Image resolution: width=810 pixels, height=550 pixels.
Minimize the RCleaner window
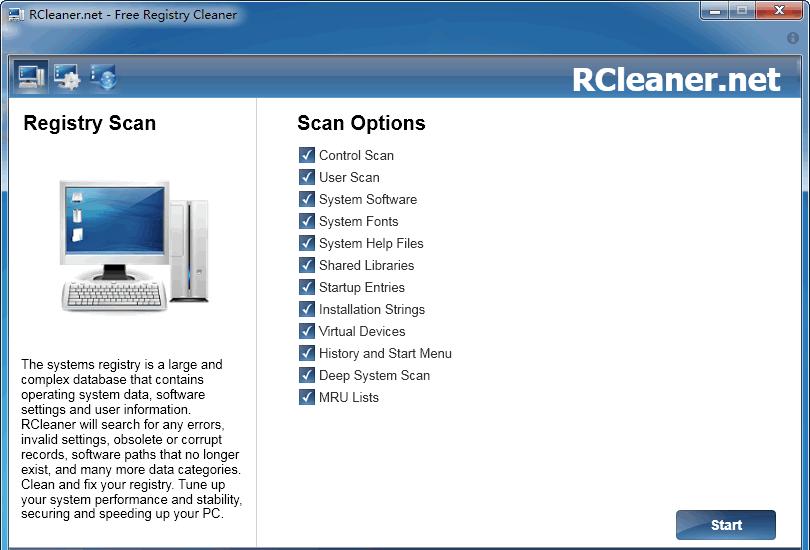click(x=715, y=11)
